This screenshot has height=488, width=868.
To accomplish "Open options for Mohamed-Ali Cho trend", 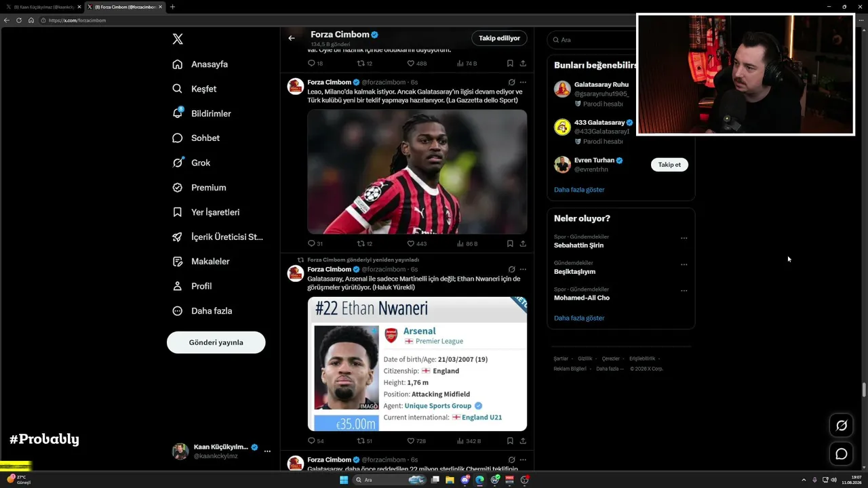I will click(684, 291).
